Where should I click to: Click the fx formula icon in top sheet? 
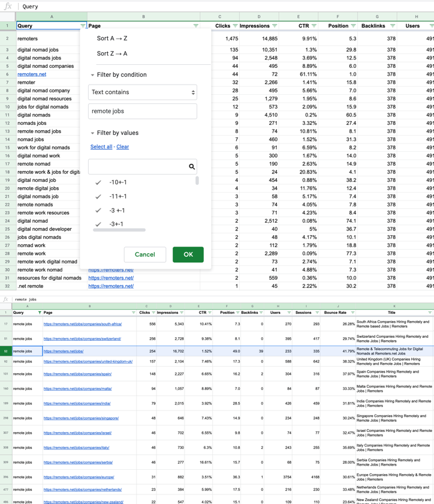tap(8, 7)
